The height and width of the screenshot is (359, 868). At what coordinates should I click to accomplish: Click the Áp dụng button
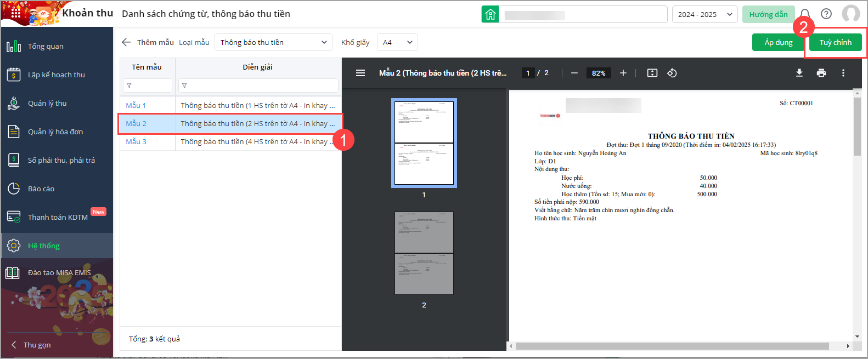pos(779,42)
